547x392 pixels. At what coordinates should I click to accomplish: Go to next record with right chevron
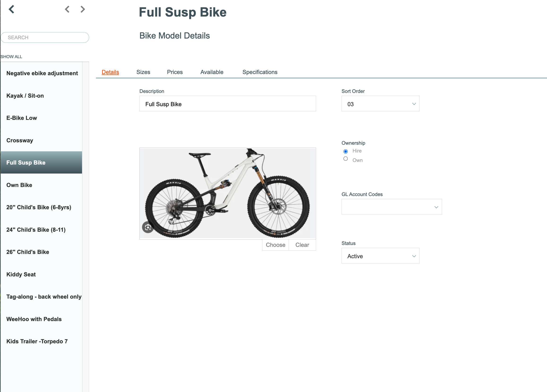(x=83, y=9)
